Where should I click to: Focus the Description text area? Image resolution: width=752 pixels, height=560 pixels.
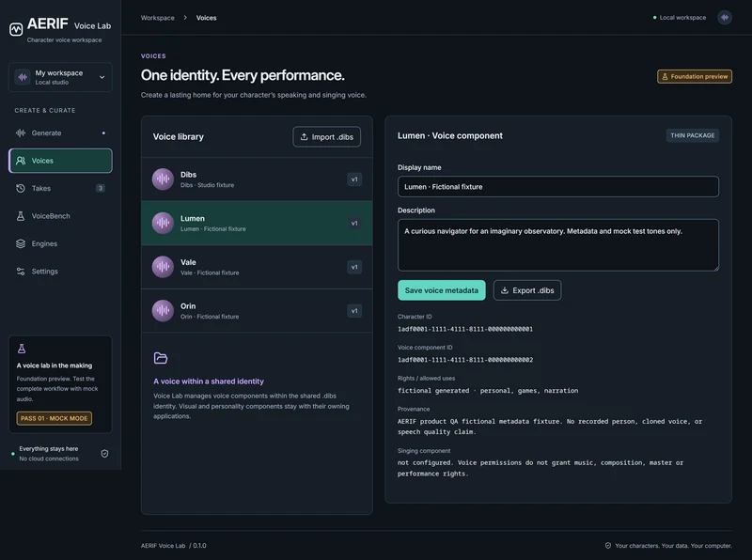point(557,245)
